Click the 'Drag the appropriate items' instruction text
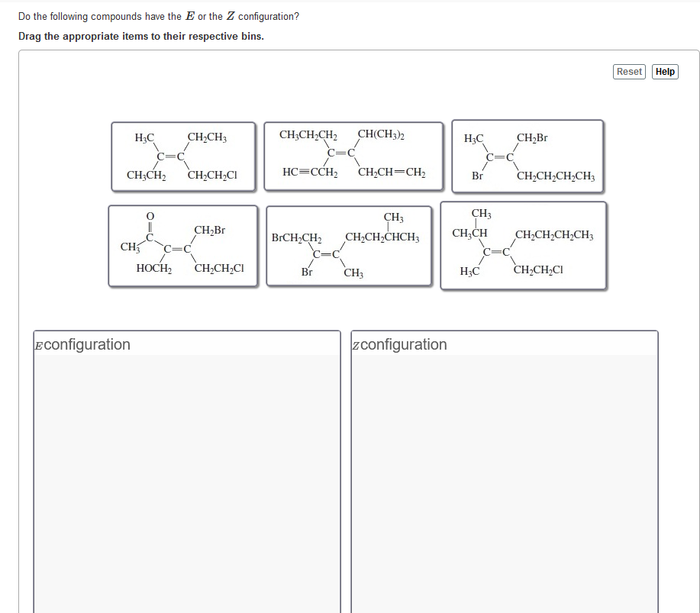Image resolution: width=700 pixels, height=613 pixels. pos(141,36)
